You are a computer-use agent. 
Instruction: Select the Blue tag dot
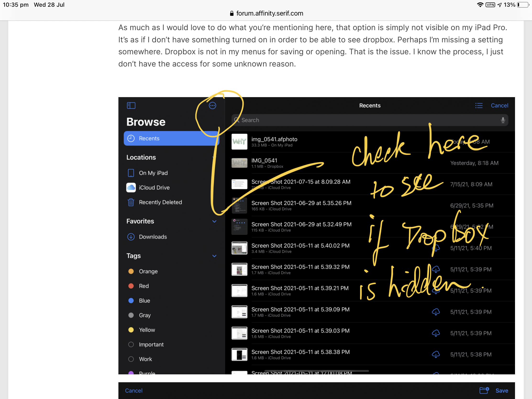pyautogui.click(x=131, y=301)
